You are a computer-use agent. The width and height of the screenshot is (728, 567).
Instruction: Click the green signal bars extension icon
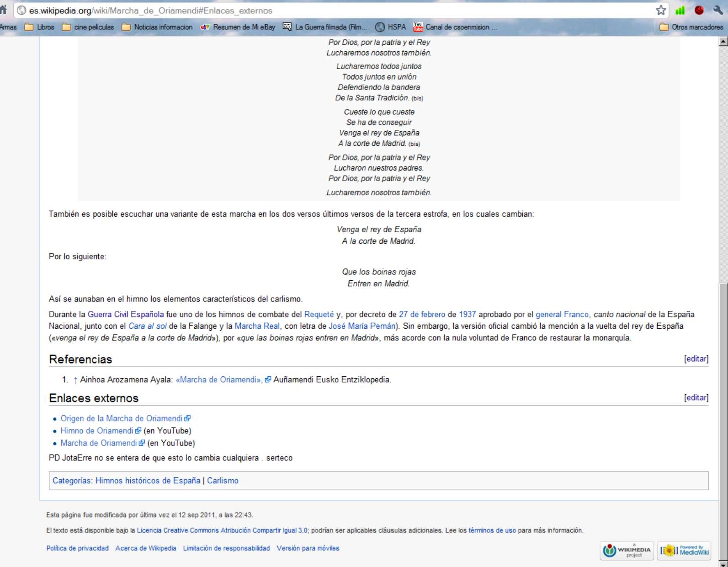(680, 10)
